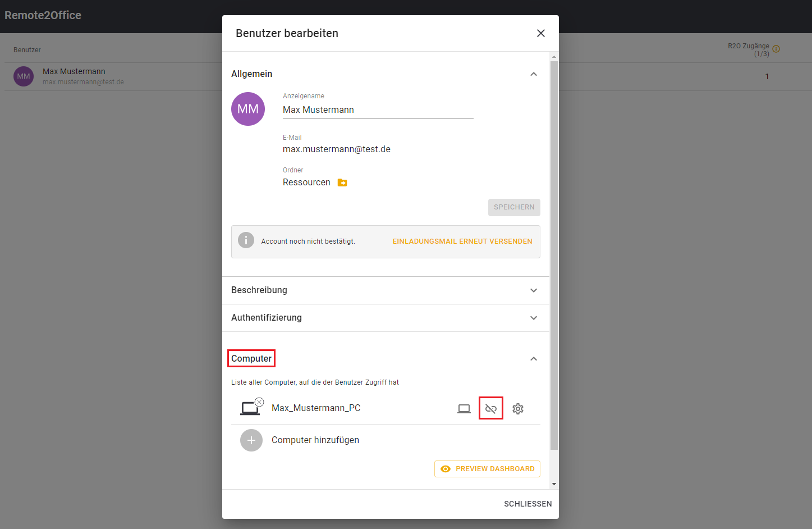This screenshot has width=812, height=529.
Task: Click the computer status icon left of Max_Mustermann_PC
Action: click(250, 408)
